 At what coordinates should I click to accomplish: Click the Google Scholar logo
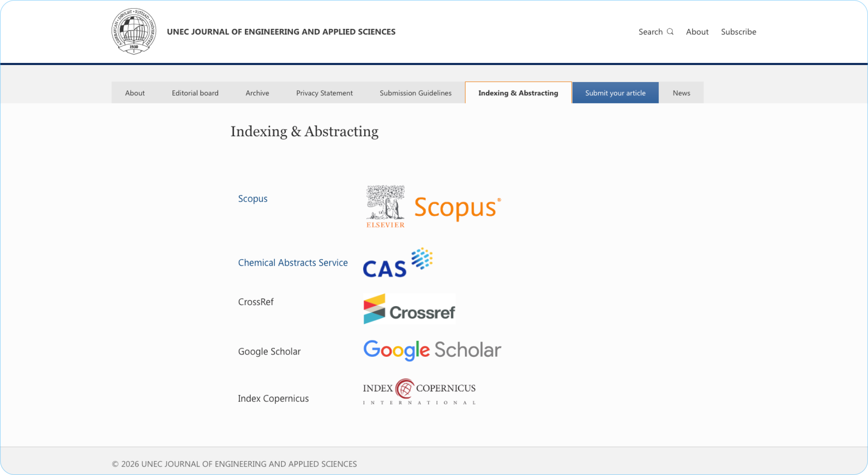(x=432, y=350)
